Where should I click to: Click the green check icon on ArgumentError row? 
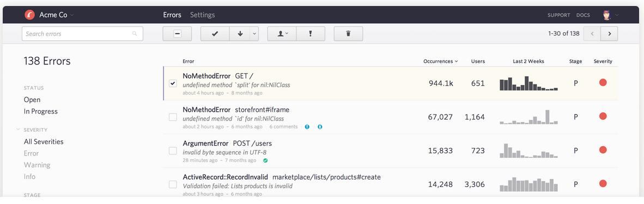tap(265, 160)
